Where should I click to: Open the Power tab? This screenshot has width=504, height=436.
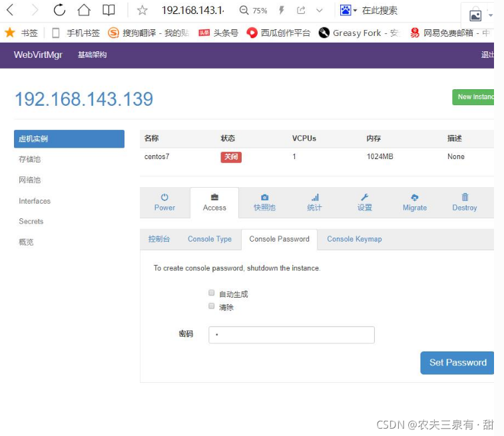(x=164, y=203)
